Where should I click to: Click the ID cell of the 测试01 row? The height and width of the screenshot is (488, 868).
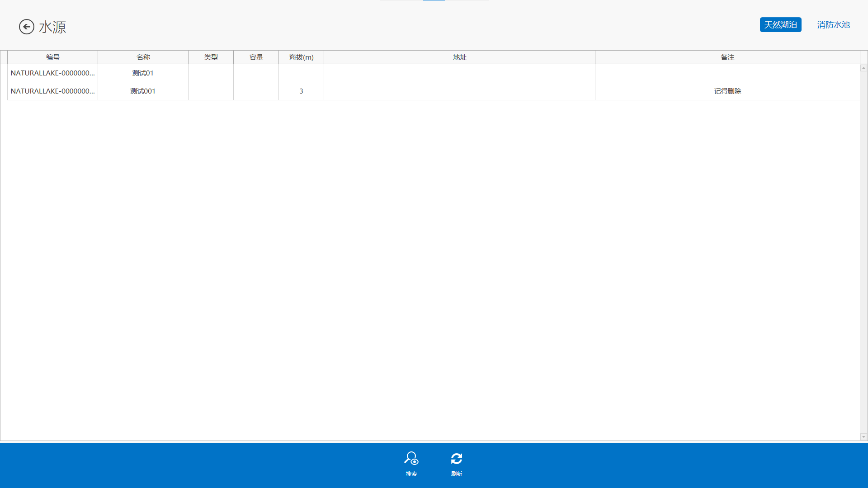[x=52, y=73]
